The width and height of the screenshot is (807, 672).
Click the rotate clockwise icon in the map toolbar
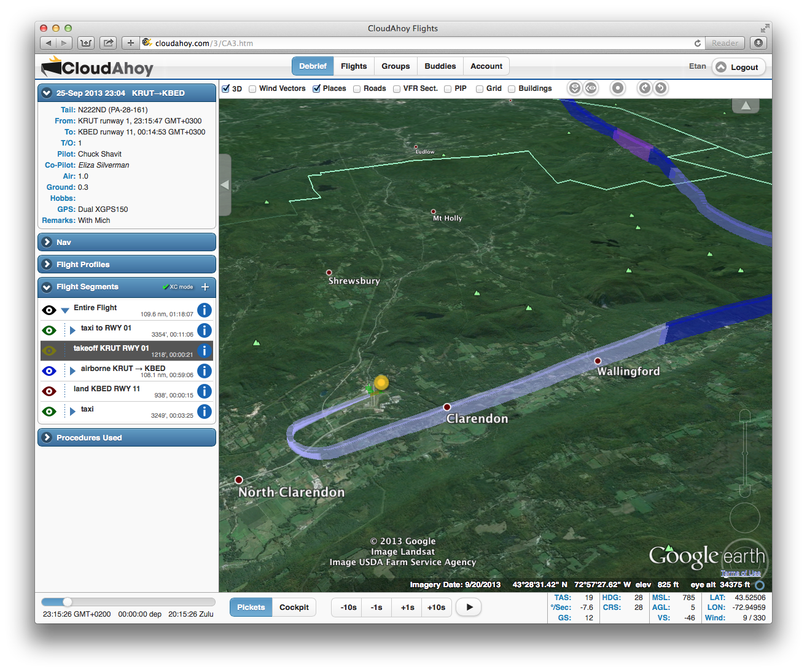644,88
